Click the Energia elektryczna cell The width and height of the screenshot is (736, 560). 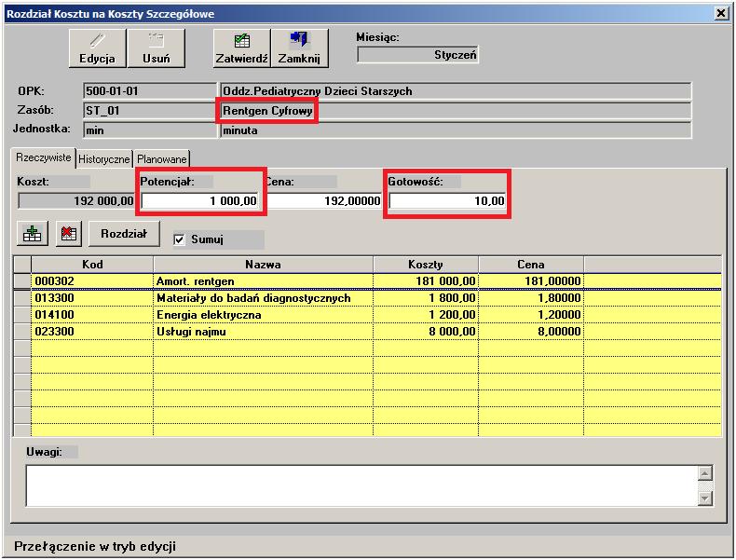click(x=264, y=315)
